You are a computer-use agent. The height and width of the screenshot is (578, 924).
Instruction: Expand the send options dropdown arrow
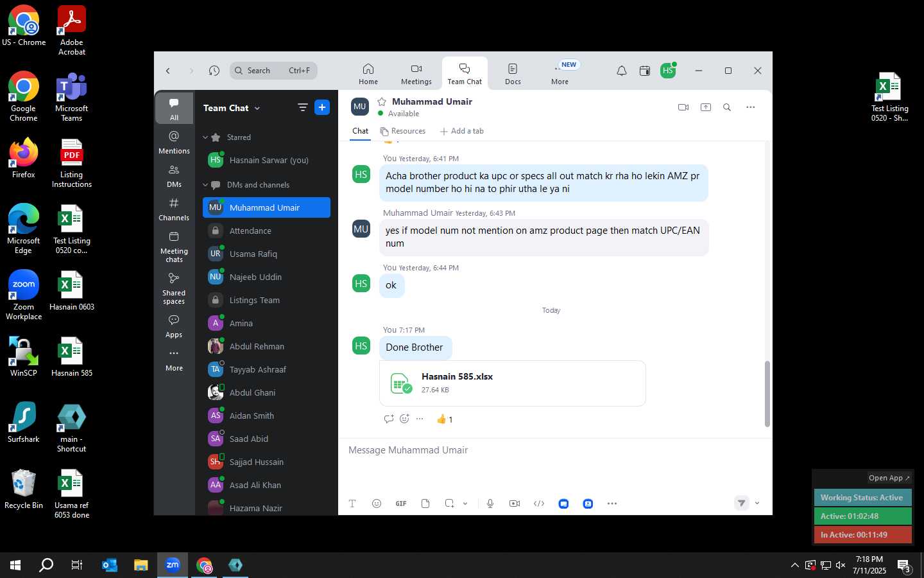[757, 503]
